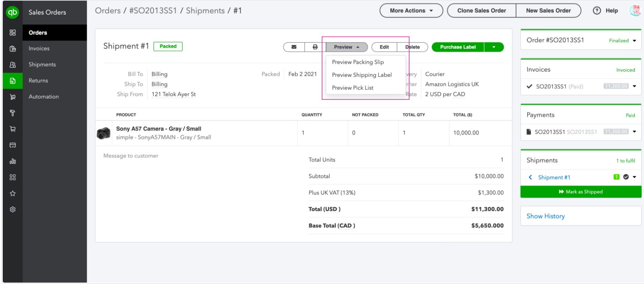The height and width of the screenshot is (284, 644).
Task: Expand the More Actions dropdown
Action: (411, 11)
